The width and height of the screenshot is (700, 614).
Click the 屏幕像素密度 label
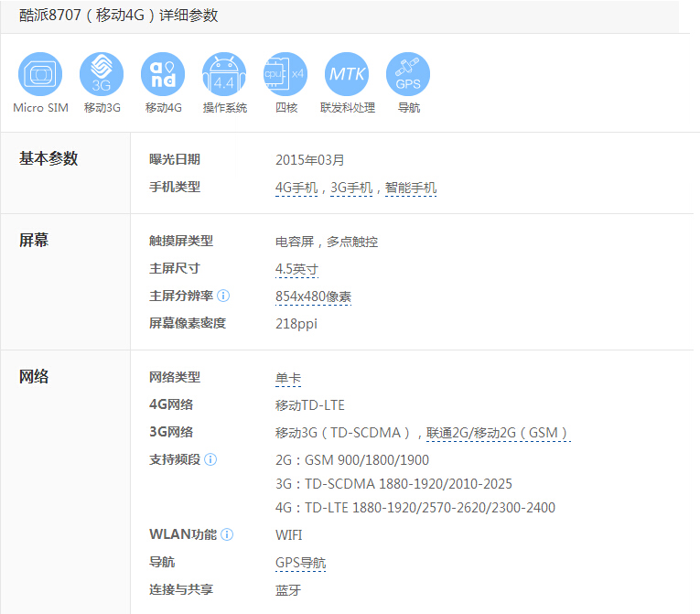pyautogui.click(x=188, y=323)
